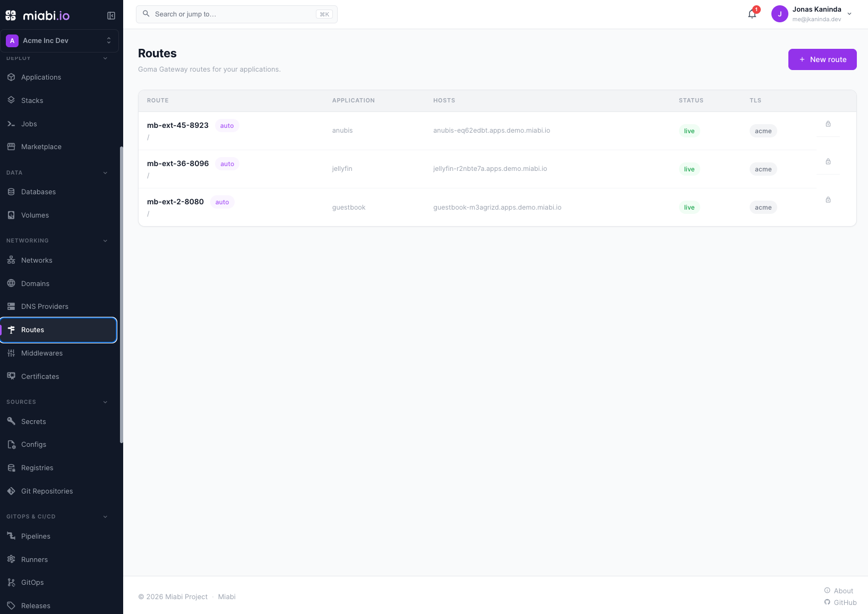Open Configs in the sidebar
Screen dimensions: 868x614
tap(58, 444)
